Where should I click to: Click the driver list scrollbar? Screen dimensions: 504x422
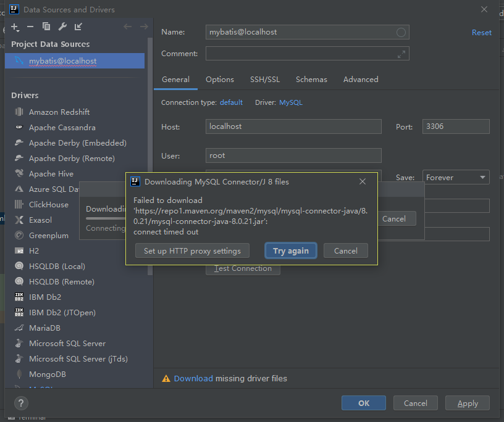coord(150,157)
